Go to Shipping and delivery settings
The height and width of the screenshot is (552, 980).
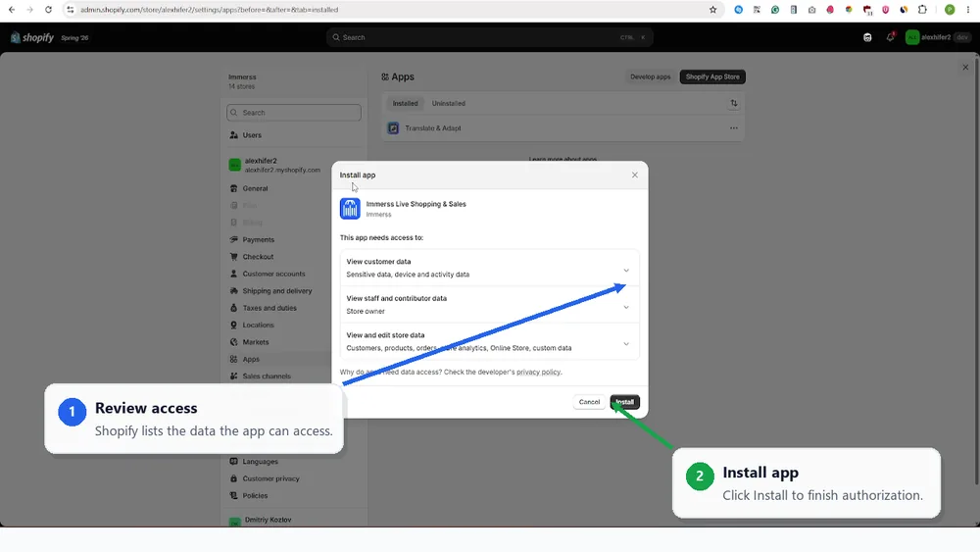tap(277, 290)
